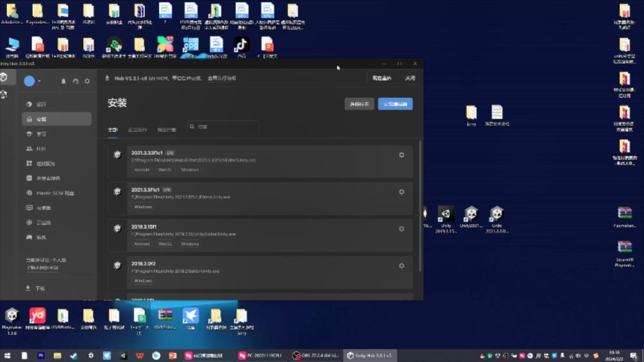Click the headset support icon beside the bell

(75, 81)
